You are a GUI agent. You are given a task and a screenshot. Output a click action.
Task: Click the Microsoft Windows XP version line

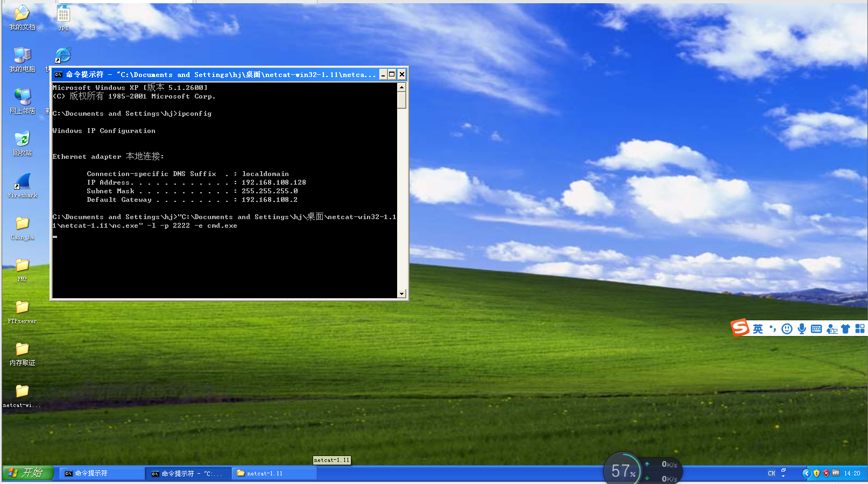click(x=130, y=88)
